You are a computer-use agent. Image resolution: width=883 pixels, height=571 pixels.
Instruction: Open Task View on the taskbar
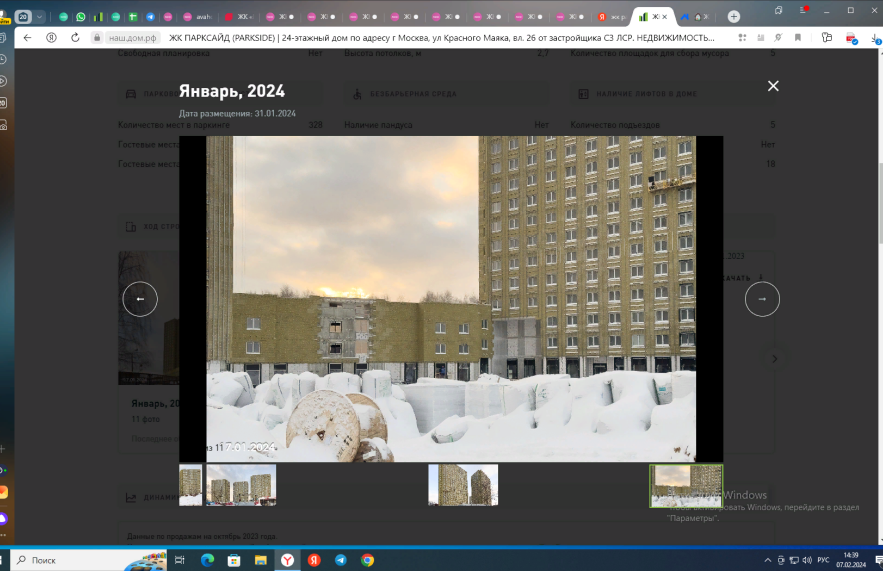[180, 560]
